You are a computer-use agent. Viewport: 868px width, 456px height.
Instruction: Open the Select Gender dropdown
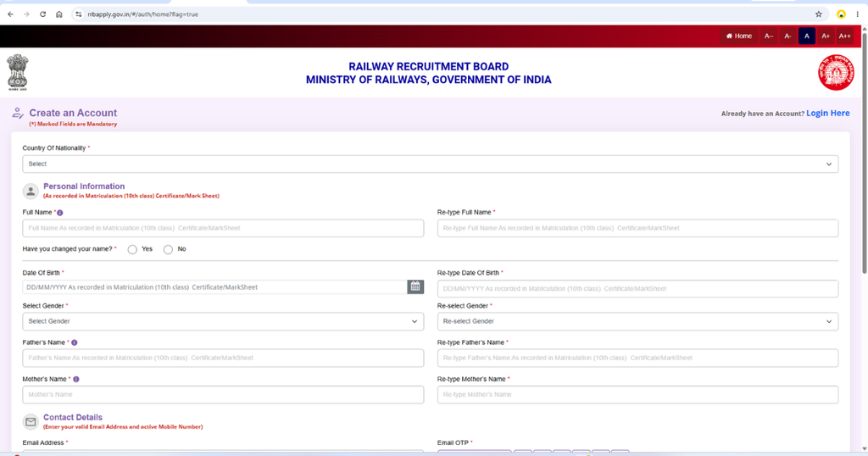pyautogui.click(x=223, y=321)
